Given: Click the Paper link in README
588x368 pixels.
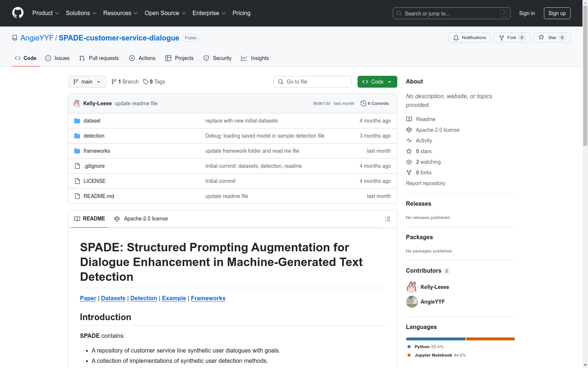Looking at the screenshot, I should [x=88, y=298].
